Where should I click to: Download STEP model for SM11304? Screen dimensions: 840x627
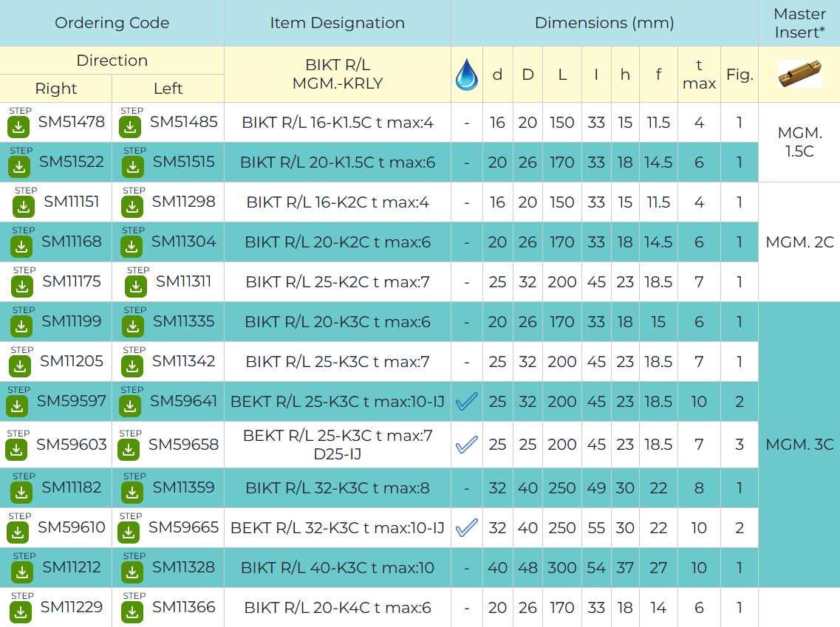(133, 246)
